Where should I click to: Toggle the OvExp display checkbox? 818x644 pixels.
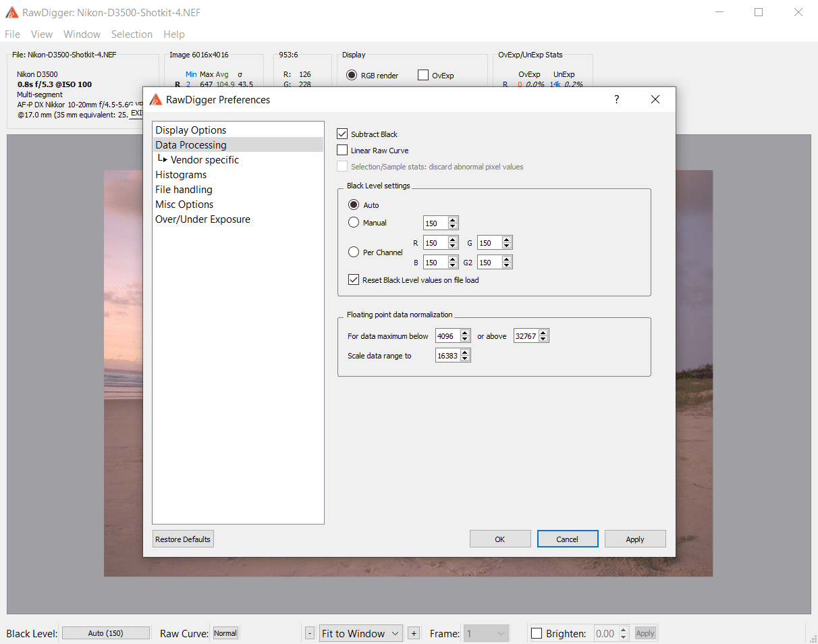tap(423, 75)
